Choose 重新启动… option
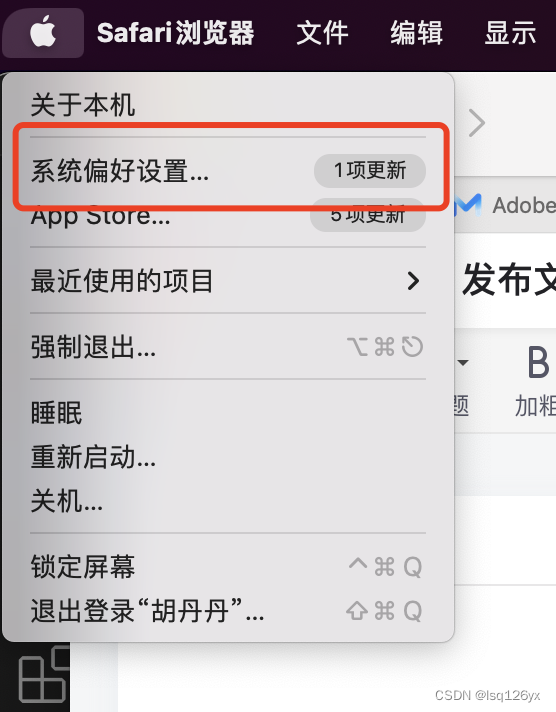Viewport: 556px width, 712px height. coord(228,457)
